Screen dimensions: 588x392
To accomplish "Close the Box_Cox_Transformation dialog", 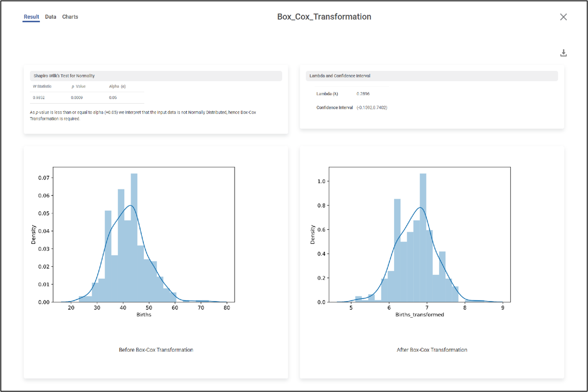I will pyautogui.click(x=563, y=17).
